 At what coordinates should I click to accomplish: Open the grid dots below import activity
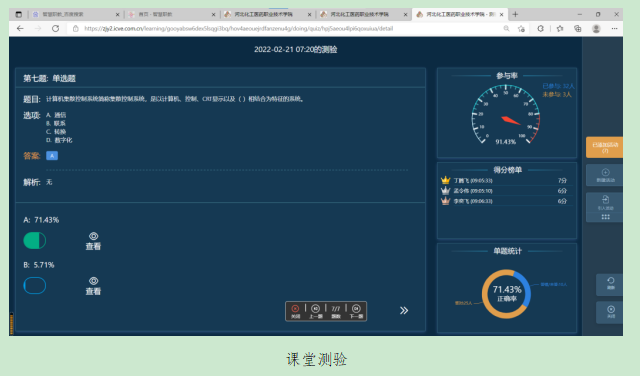point(605,217)
